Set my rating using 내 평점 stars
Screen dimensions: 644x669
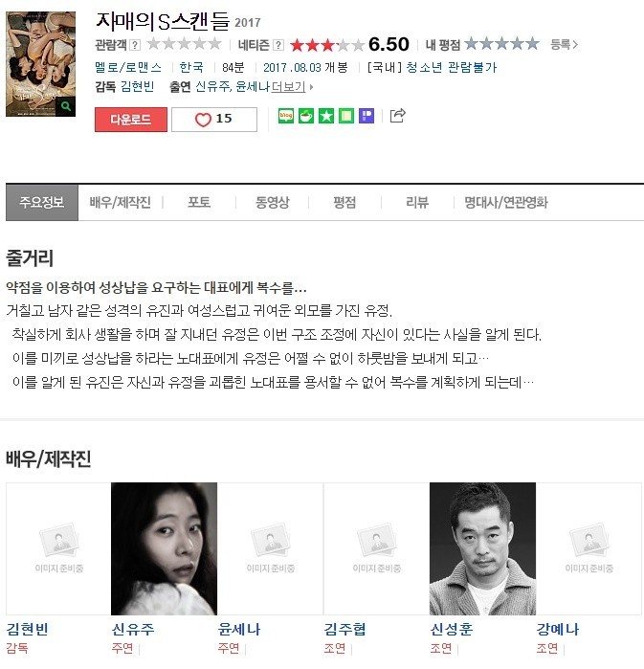pos(501,43)
